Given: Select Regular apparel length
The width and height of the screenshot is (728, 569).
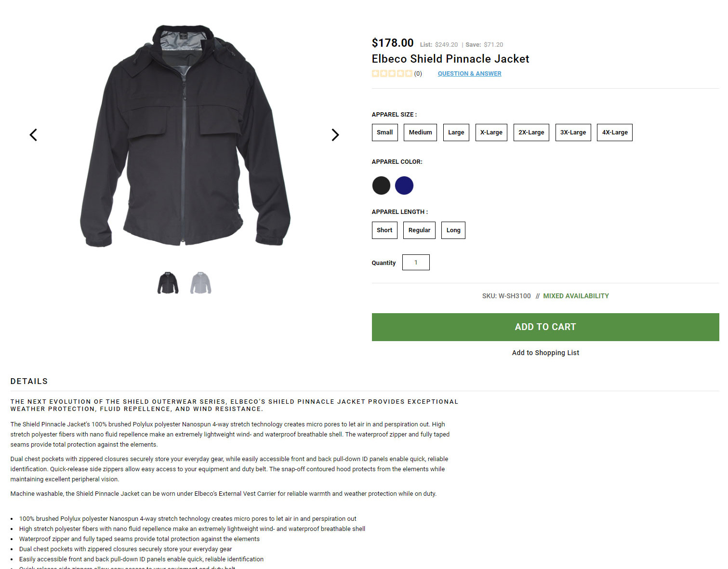Looking at the screenshot, I should pyautogui.click(x=420, y=230).
